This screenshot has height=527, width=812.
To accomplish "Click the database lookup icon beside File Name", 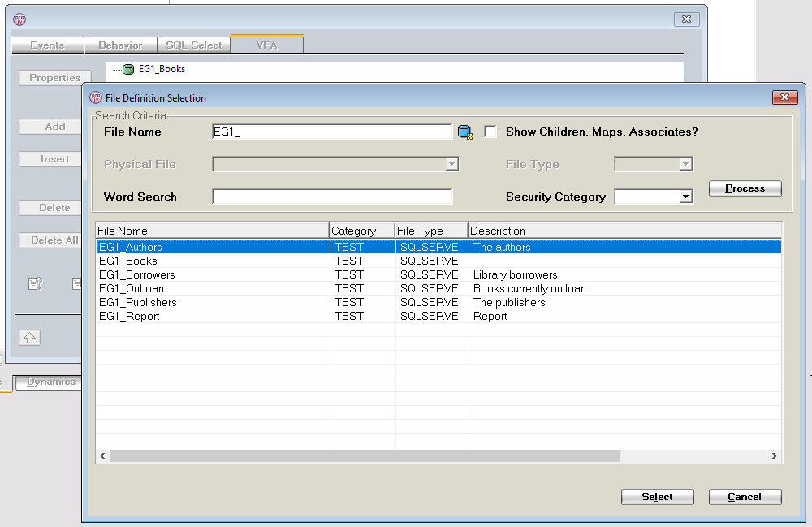I will click(465, 132).
